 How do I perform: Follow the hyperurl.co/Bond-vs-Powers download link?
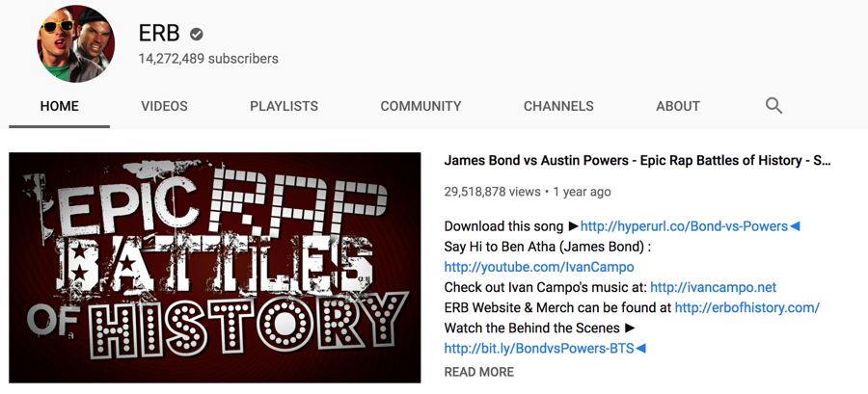click(x=684, y=226)
